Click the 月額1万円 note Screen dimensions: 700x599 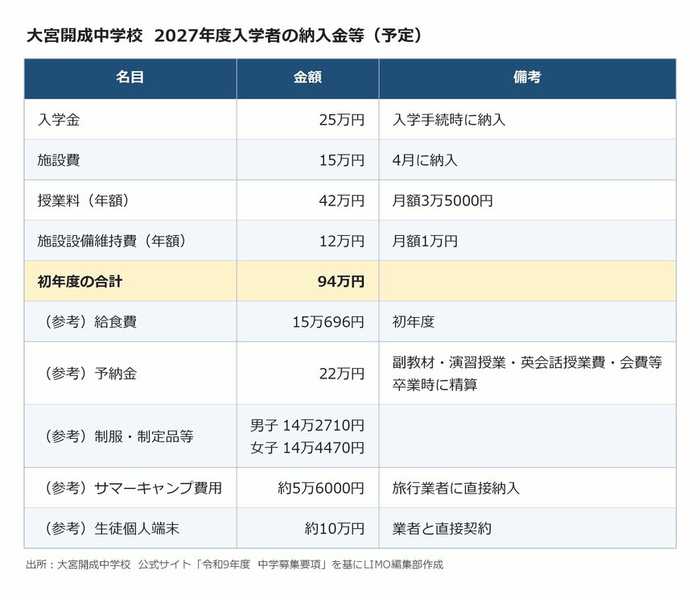[x=425, y=242]
